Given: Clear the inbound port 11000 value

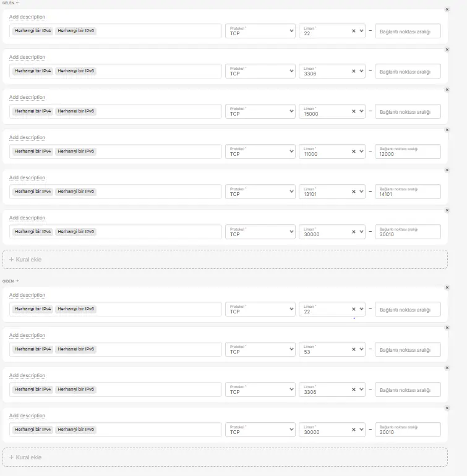Looking at the screenshot, I should click(354, 151).
